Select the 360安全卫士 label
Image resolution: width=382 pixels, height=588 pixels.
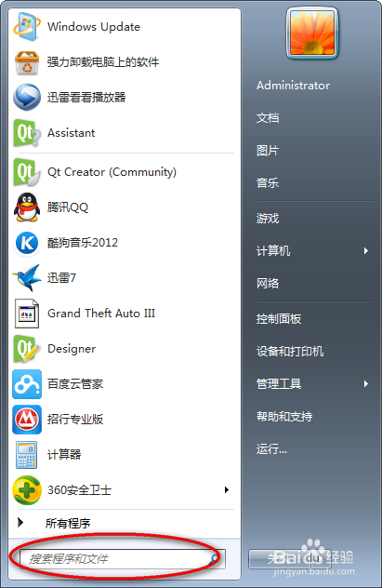coord(79,490)
